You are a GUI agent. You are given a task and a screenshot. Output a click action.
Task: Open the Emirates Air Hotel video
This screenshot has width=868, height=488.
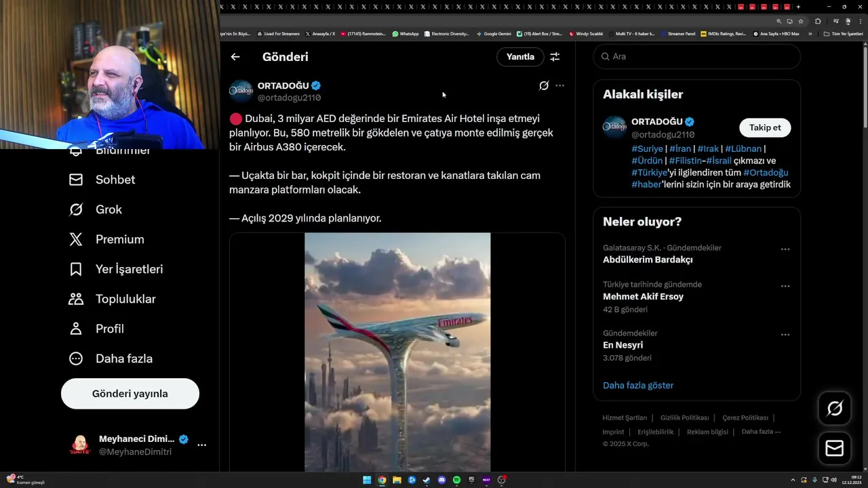[x=397, y=352]
